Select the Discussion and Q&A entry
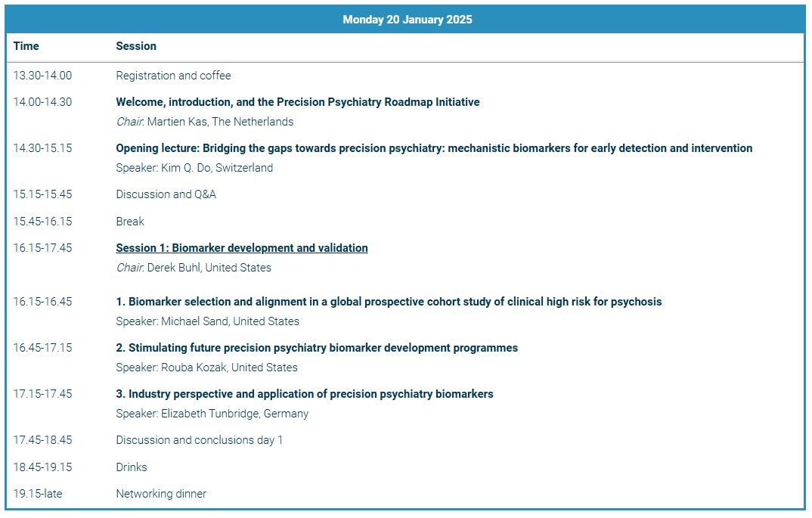 click(166, 194)
